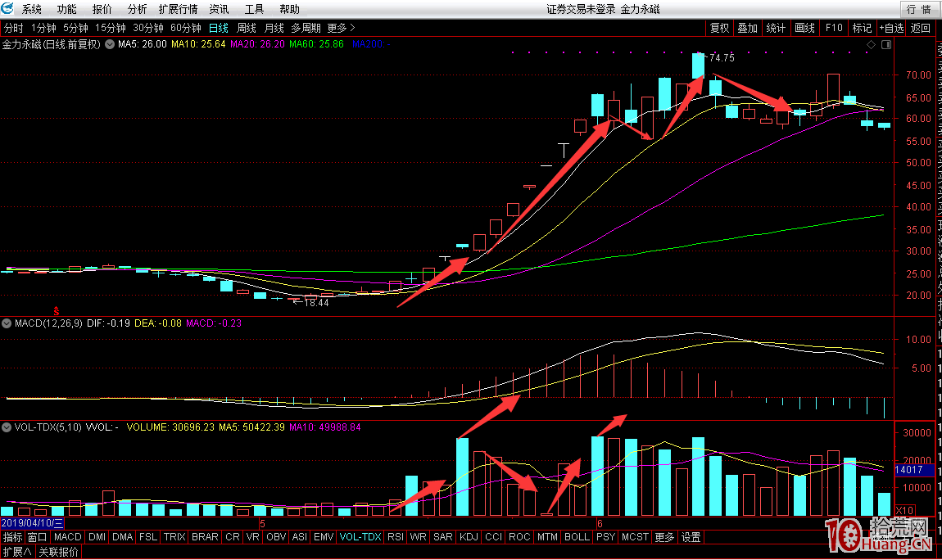Open the 多周期 multi-period view

(306, 28)
